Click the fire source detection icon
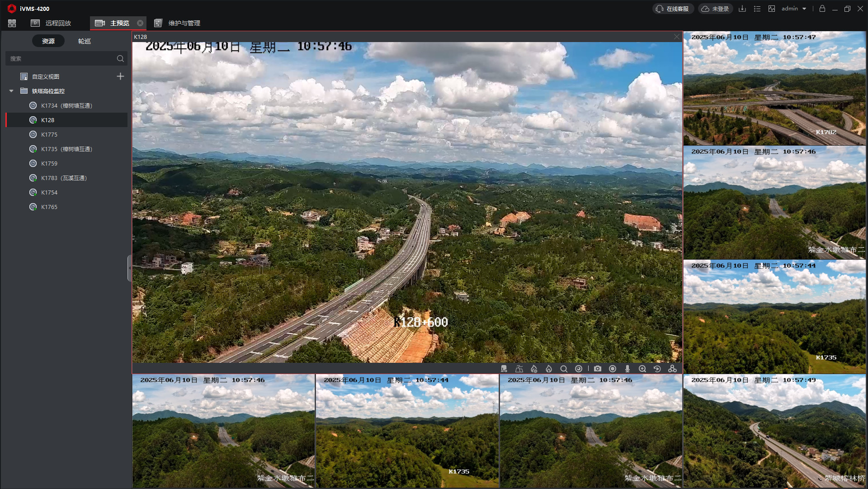Screen dimensions: 868x489 click(549, 369)
